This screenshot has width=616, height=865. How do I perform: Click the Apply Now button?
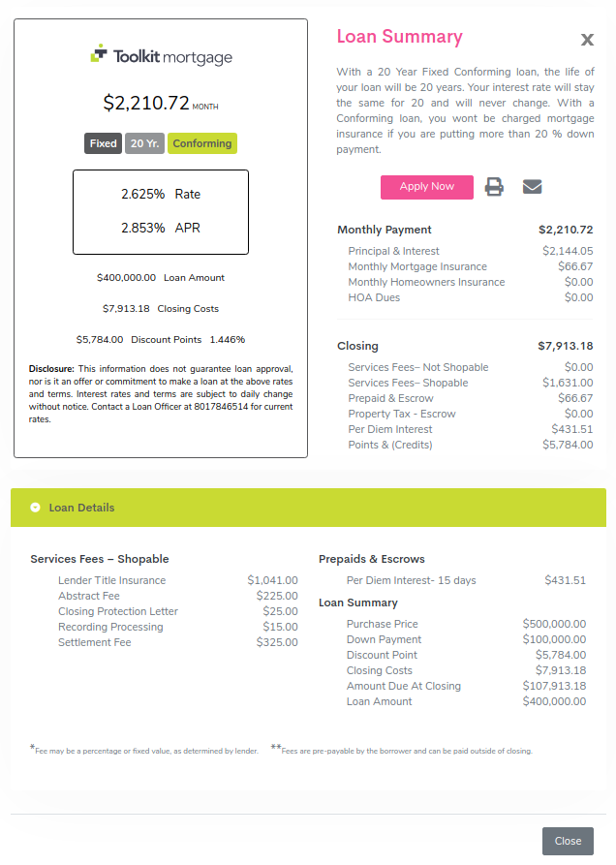click(x=427, y=187)
